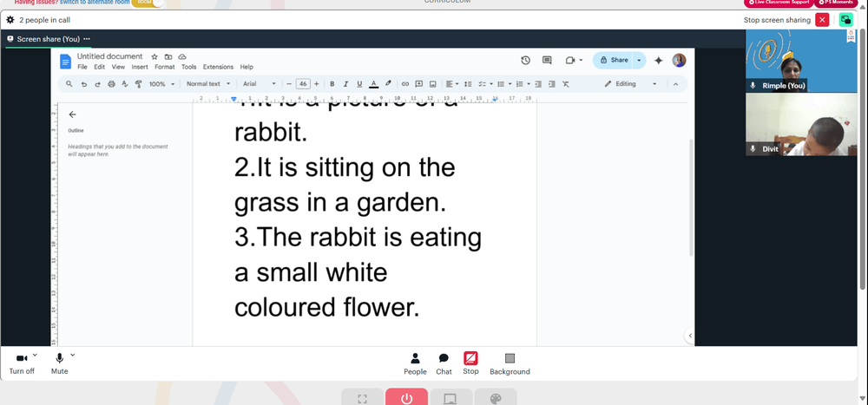Open the Format menu
Viewport: 868px width, 405px height.
click(164, 67)
